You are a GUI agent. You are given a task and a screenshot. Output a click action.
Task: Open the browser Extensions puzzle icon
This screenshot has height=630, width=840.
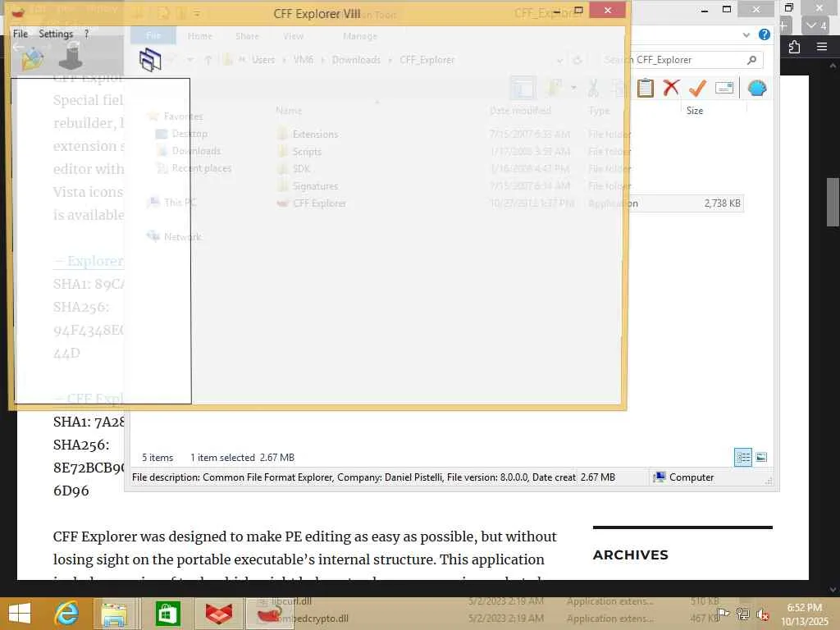(794, 47)
